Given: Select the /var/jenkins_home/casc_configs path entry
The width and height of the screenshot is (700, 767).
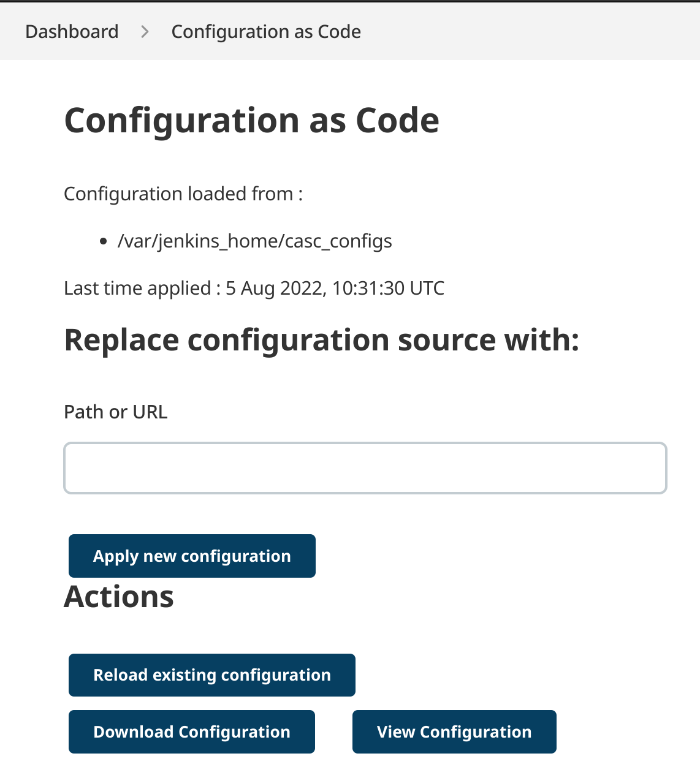Looking at the screenshot, I should pyautogui.click(x=254, y=241).
